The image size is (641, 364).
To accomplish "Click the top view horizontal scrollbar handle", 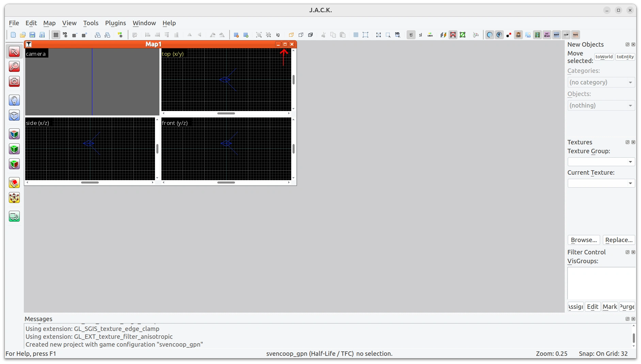I will 226,113.
